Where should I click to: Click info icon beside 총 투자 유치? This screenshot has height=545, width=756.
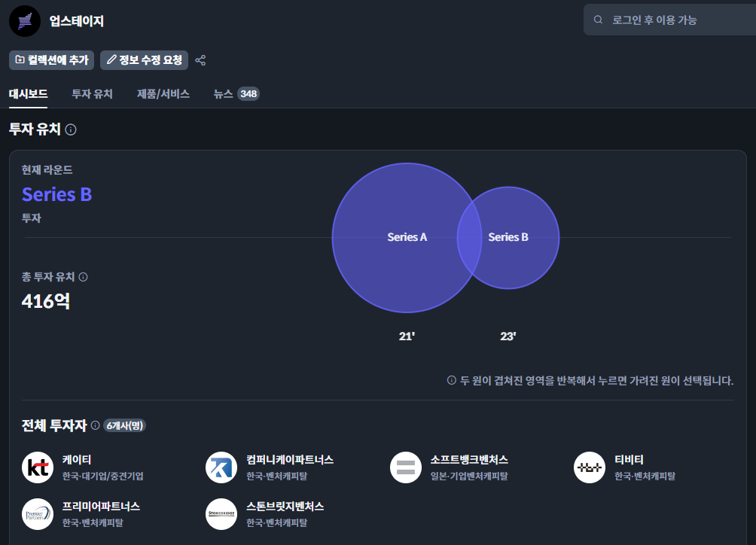click(84, 277)
